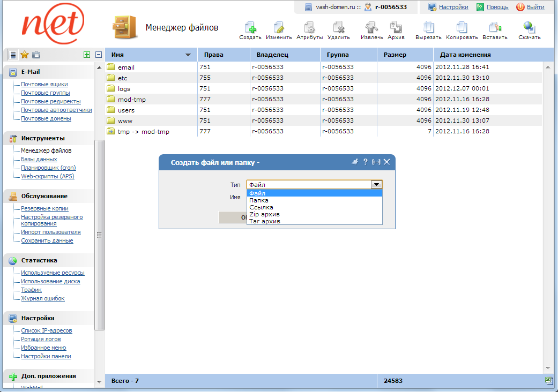Open the Почтовые ящики link in sidebar
This screenshot has height=392, width=558.
44,84
